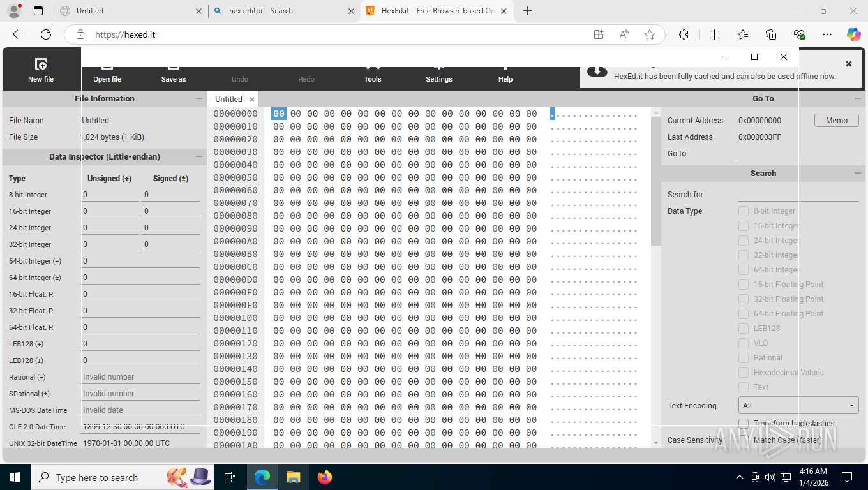
Task: Dismiss the fully cached notification
Action: 849,64
